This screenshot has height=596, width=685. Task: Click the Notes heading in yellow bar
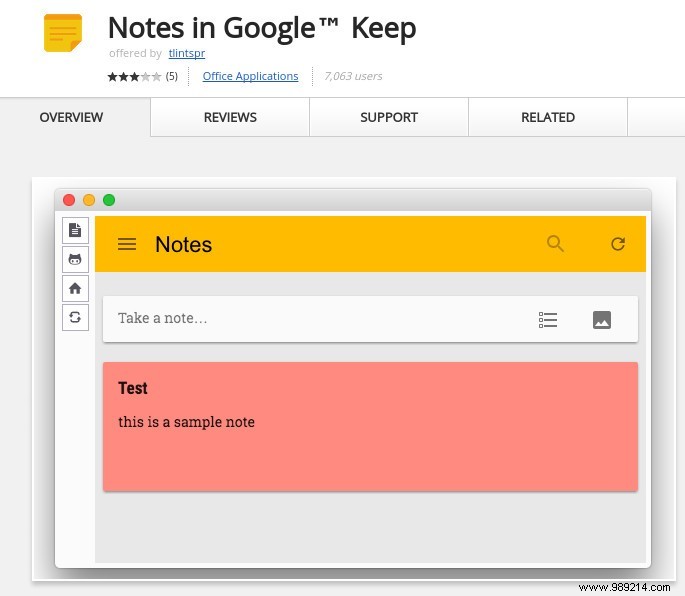[183, 244]
